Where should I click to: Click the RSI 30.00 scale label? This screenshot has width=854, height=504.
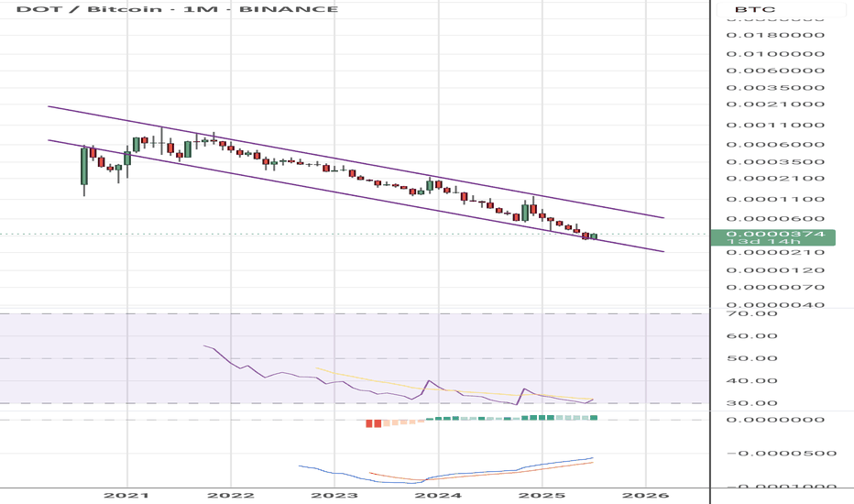752,404
